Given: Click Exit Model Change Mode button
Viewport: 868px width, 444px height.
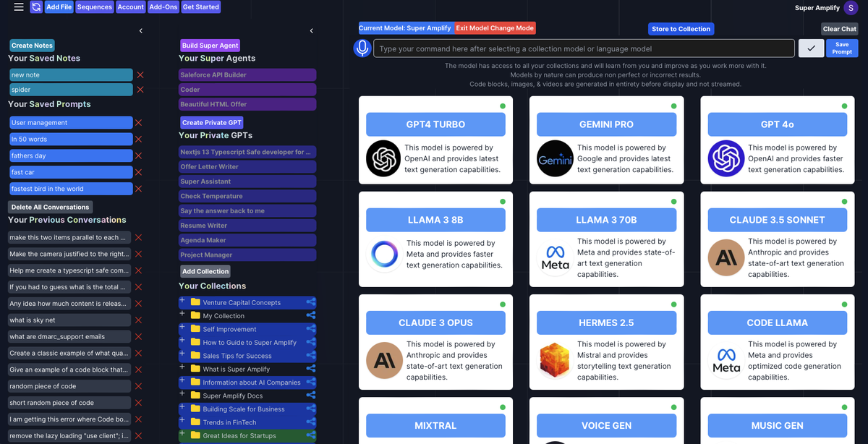Looking at the screenshot, I should [x=495, y=28].
